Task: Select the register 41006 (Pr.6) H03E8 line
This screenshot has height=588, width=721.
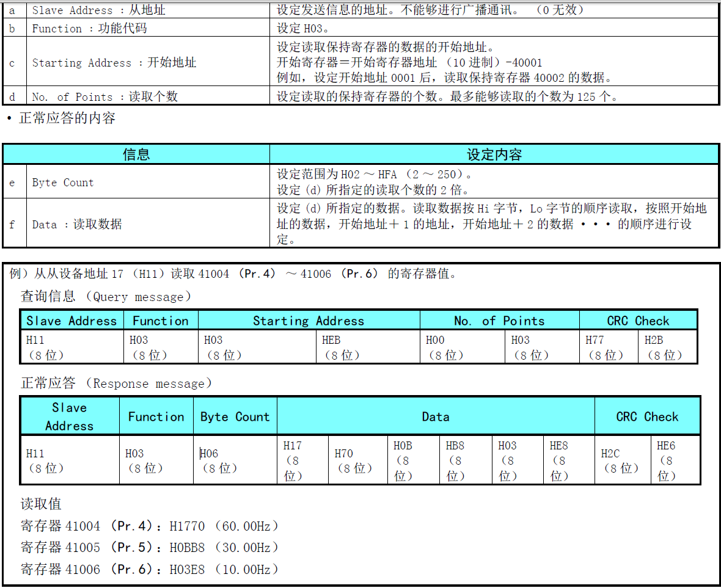Action: pyautogui.click(x=150, y=569)
